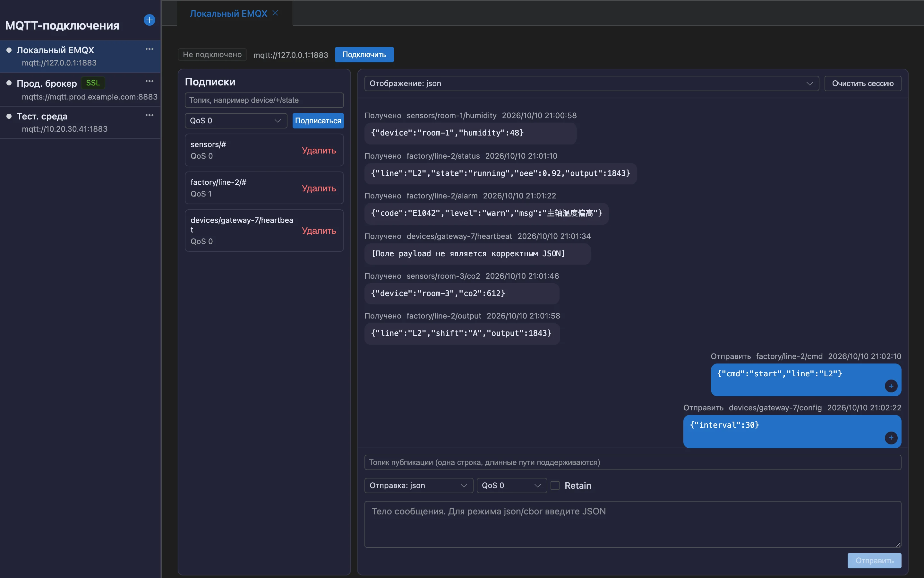Screen dimensions: 924x578
Task: Toggle the Retain checkbox
Action: [x=555, y=486]
